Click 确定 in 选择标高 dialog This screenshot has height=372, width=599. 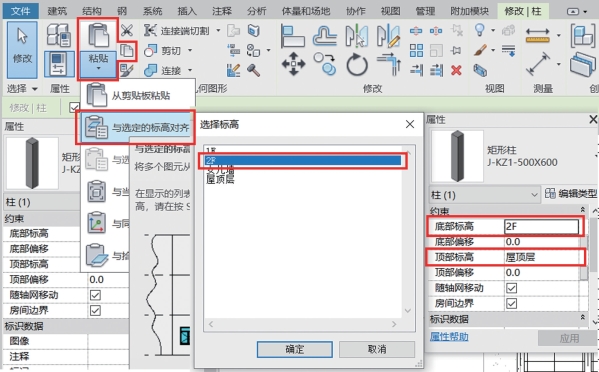295,349
